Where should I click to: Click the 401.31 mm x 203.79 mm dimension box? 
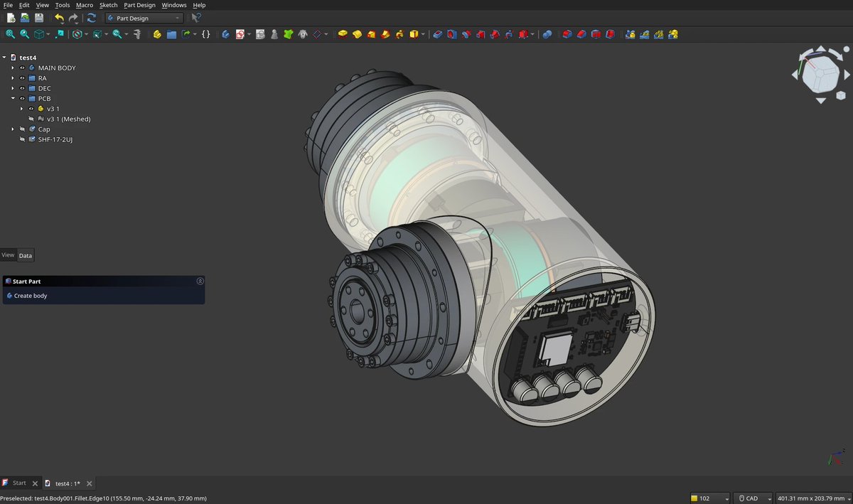coord(812,498)
